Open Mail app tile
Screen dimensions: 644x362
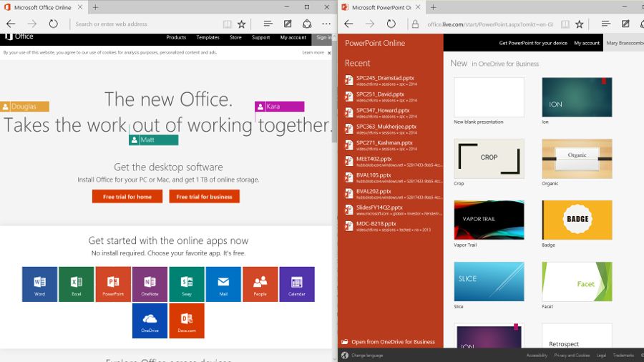pos(223,284)
